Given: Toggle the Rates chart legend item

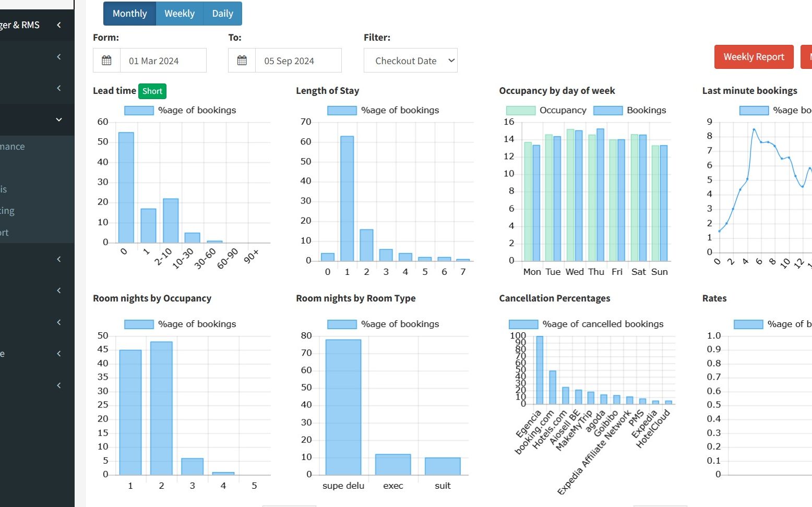Looking at the screenshot, I should [773, 324].
